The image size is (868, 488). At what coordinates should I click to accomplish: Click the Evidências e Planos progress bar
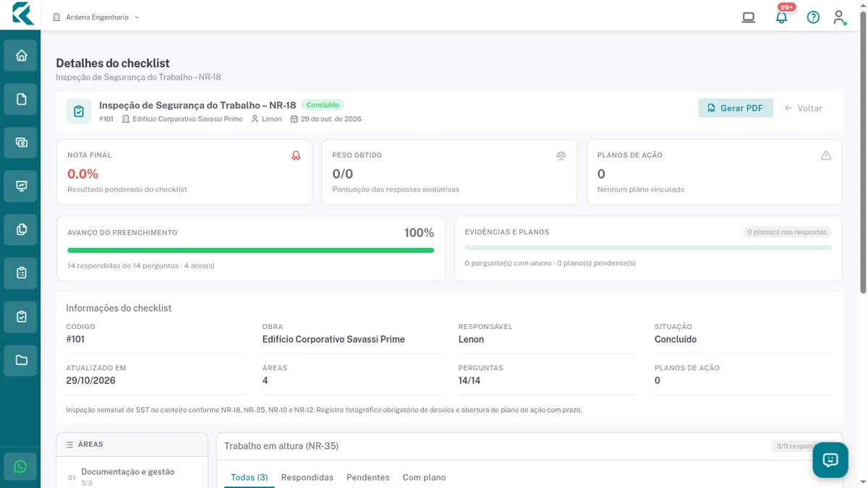point(648,247)
